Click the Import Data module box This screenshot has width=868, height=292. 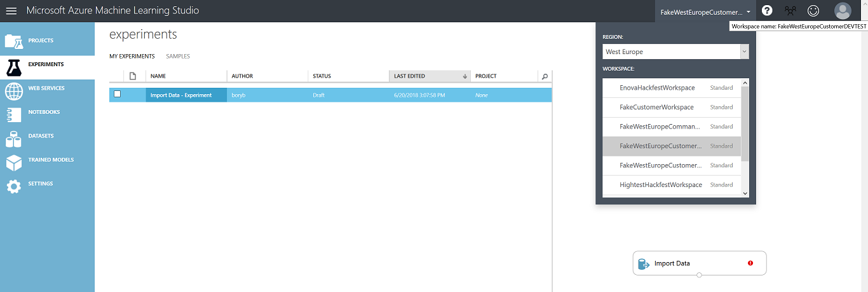(x=700, y=263)
